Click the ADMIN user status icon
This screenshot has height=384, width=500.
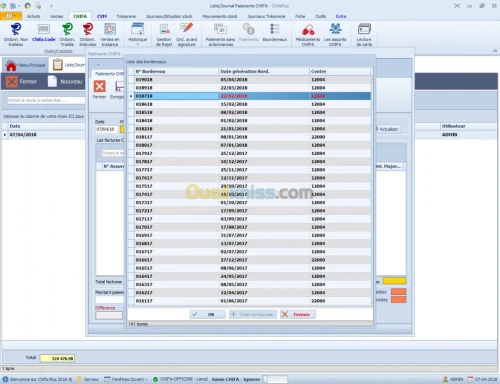(445, 379)
